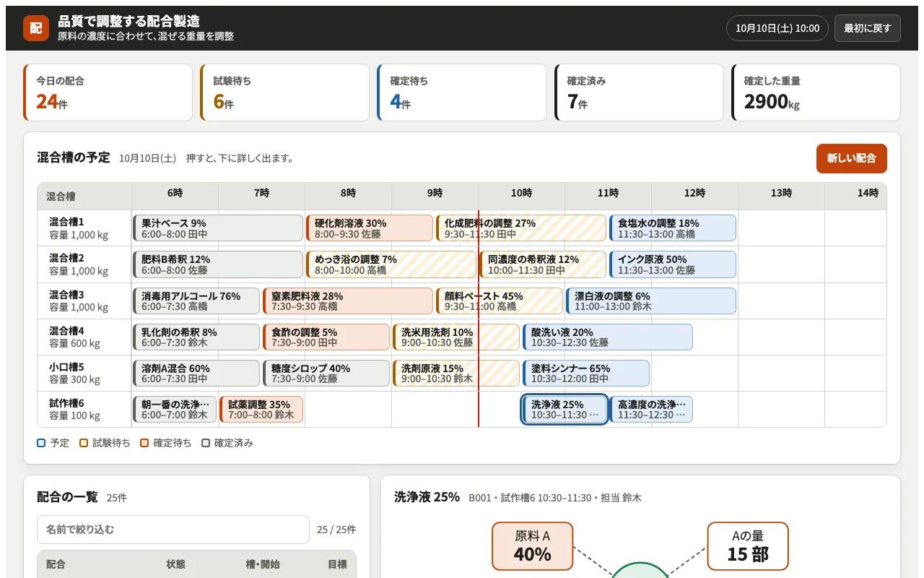
Task: Select the 塗料シンナー 65% batch block
Action: (586, 374)
